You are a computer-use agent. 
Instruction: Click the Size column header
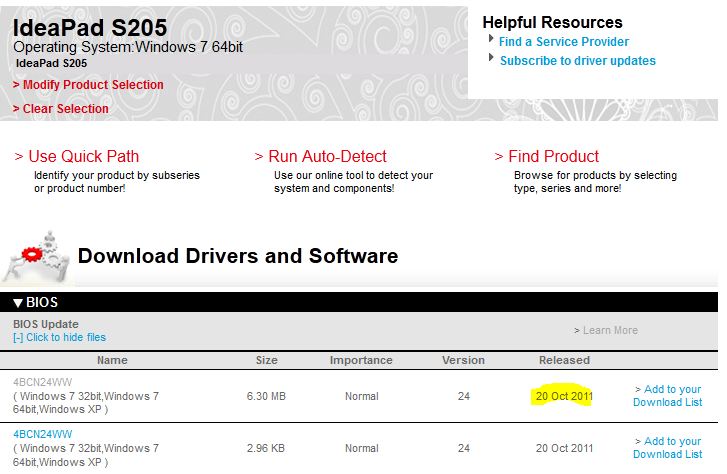(267, 360)
